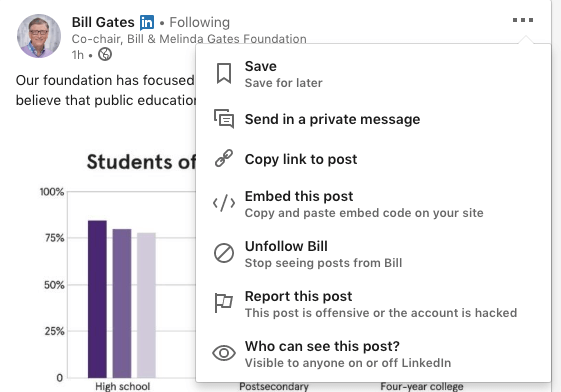The height and width of the screenshot is (392, 561).
Task: Click the bookmark Save icon
Action: (x=224, y=74)
